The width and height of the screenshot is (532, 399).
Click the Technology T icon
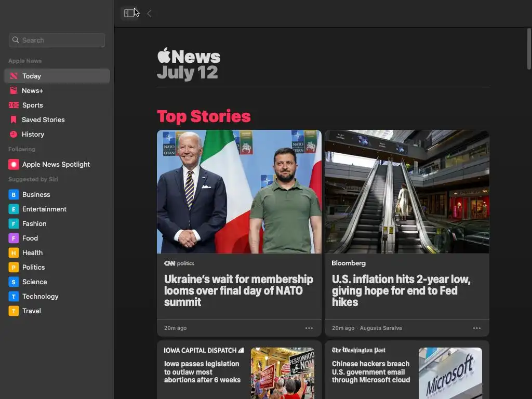click(14, 297)
